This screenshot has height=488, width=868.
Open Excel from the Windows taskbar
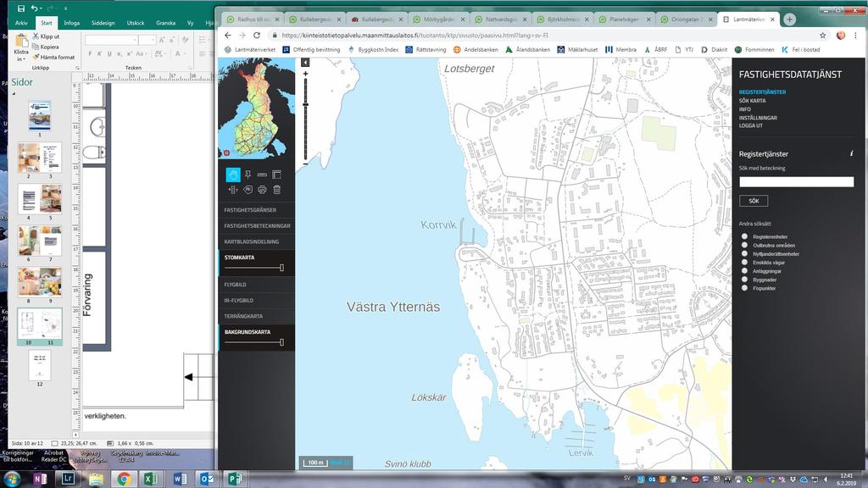[x=151, y=479]
